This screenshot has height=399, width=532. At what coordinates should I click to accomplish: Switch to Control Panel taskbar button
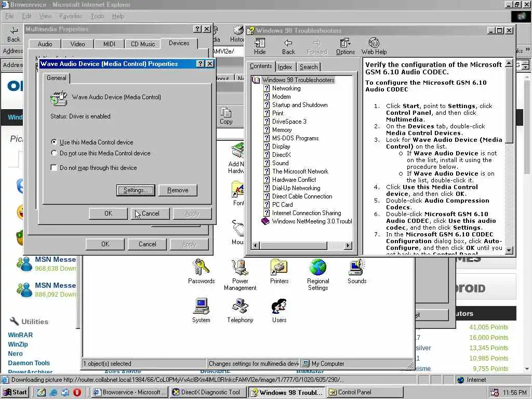pos(365,392)
